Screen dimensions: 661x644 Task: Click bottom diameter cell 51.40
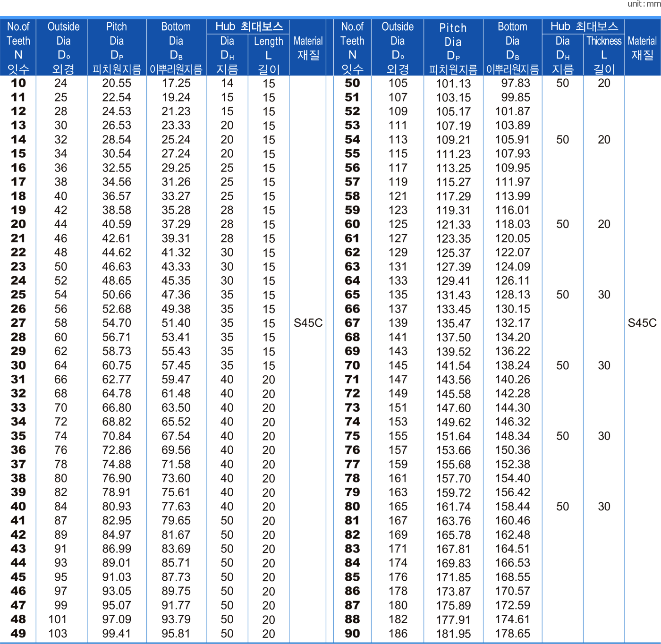point(176,323)
